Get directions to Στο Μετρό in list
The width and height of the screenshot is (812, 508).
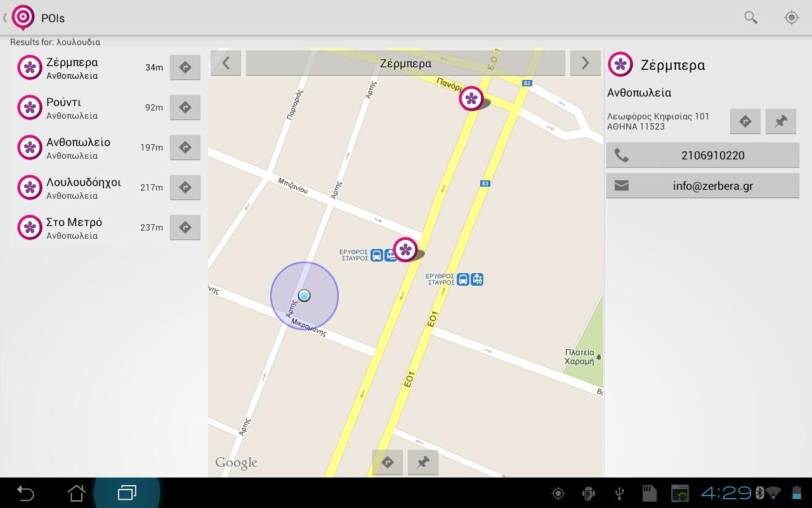tap(185, 227)
